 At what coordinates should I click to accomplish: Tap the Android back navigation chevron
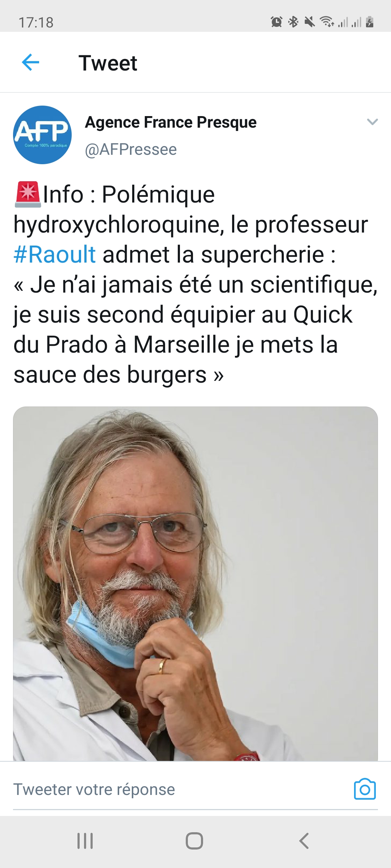click(x=304, y=841)
